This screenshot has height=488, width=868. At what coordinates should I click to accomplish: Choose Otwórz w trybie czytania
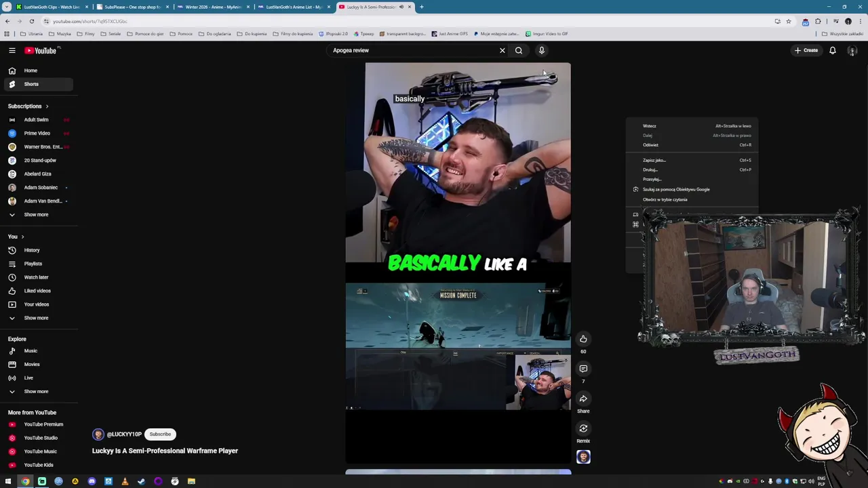pyautogui.click(x=692, y=200)
